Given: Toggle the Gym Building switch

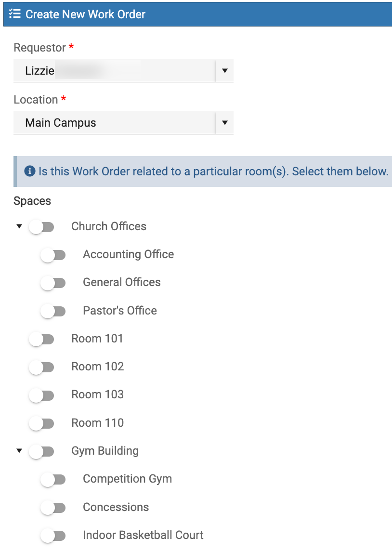Looking at the screenshot, I should pos(41,452).
